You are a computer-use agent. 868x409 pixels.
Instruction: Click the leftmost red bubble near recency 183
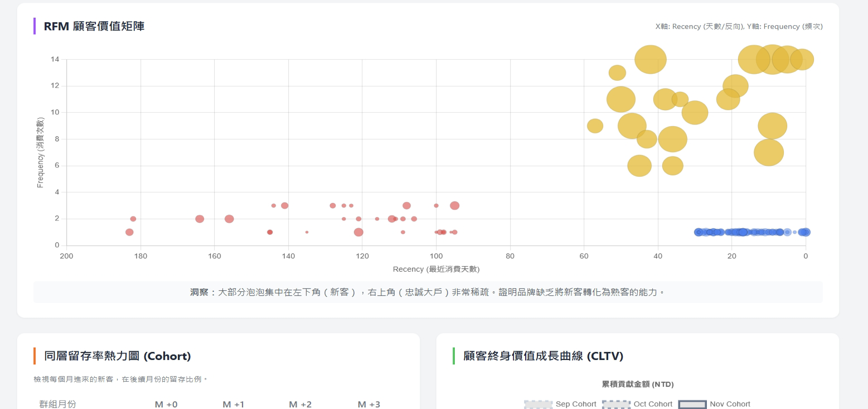pos(129,232)
